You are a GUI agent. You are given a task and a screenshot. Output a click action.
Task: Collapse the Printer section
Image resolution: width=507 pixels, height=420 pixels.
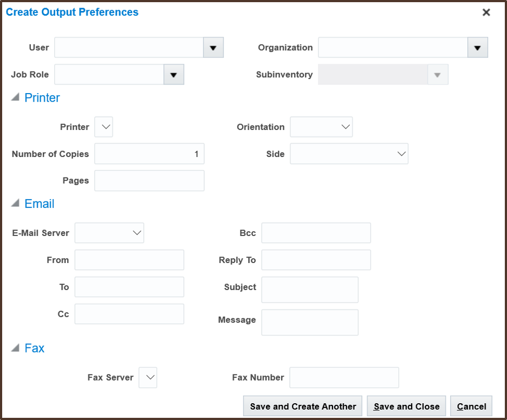pyautogui.click(x=16, y=98)
